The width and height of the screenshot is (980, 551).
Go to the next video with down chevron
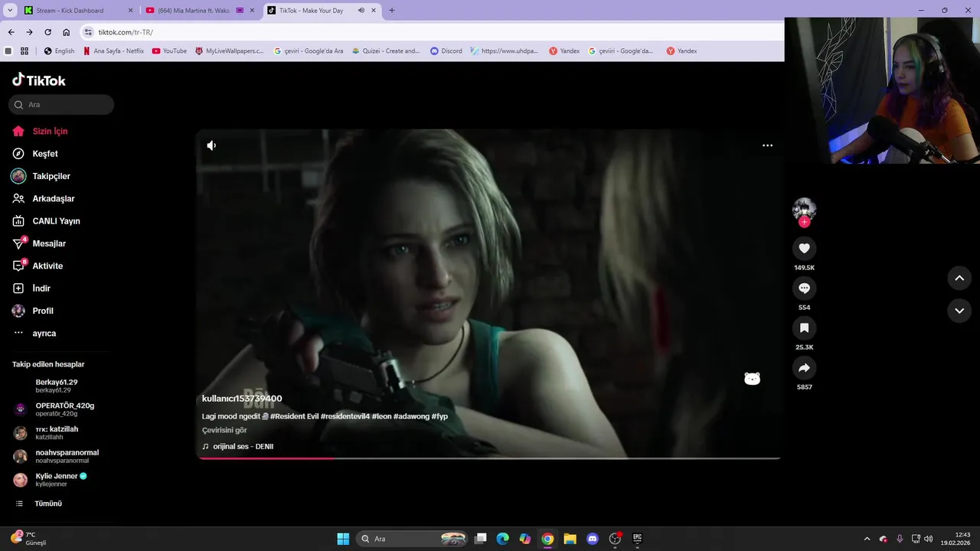(x=959, y=310)
